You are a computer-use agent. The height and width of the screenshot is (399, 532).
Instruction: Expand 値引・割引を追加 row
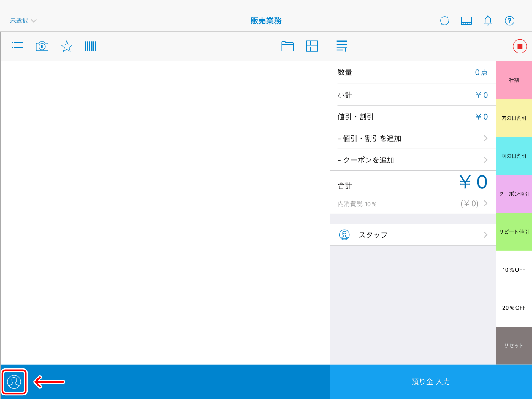tap(412, 138)
